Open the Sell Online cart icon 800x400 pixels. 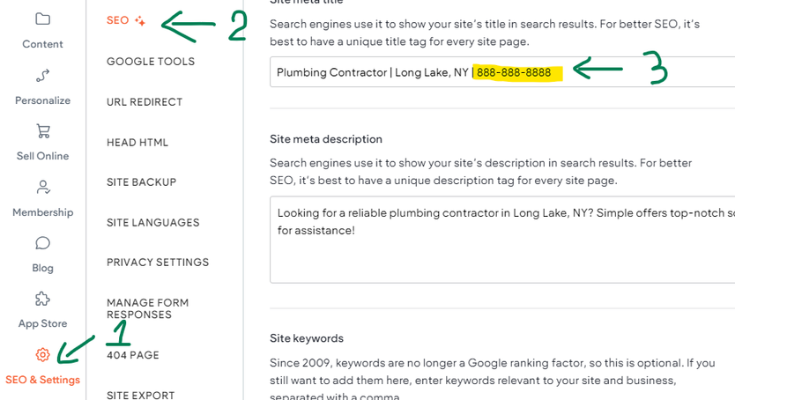click(42, 131)
